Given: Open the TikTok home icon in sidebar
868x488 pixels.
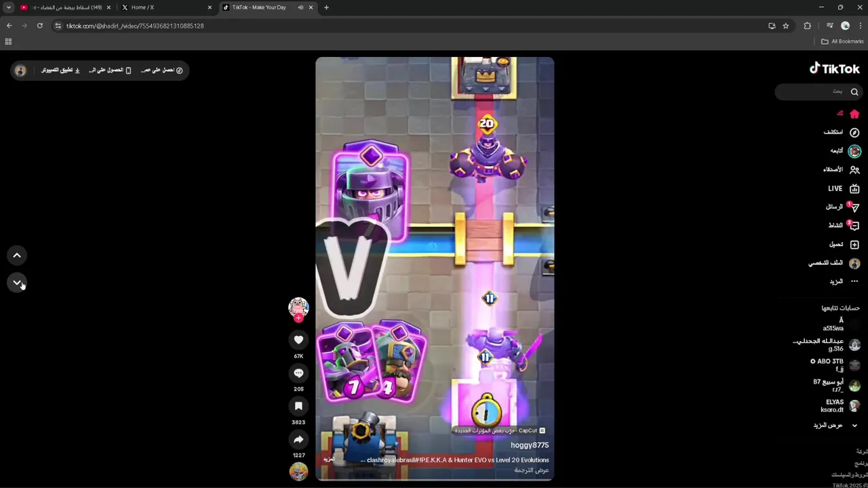Looking at the screenshot, I should pyautogui.click(x=854, y=114).
